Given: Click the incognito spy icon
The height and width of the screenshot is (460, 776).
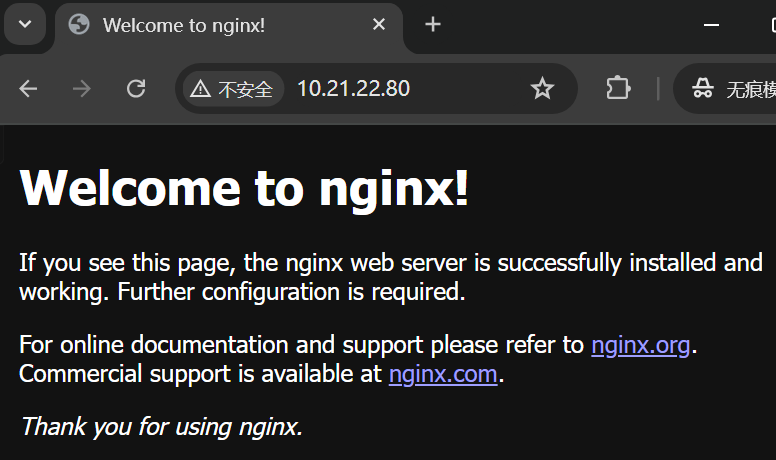Looking at the screenshot, I should click(x=702, y=89).
